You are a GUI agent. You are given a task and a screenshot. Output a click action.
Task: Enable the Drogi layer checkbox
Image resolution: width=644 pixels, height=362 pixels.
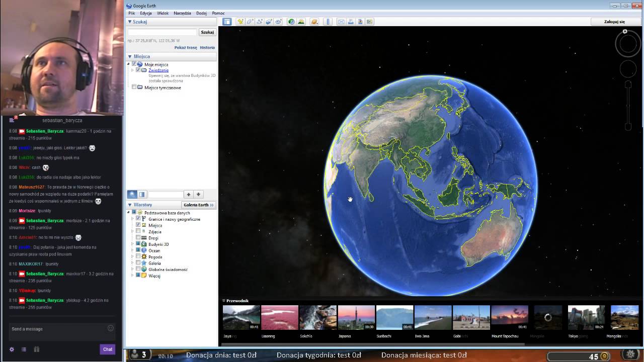[x=138, y=238]
